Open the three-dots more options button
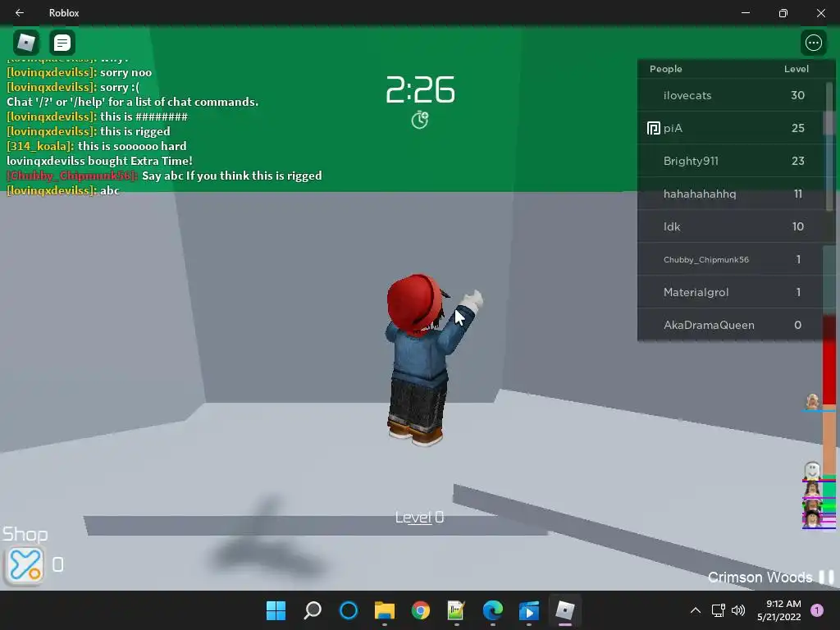The height and width of the screenshot is (630, 840). 813,43
